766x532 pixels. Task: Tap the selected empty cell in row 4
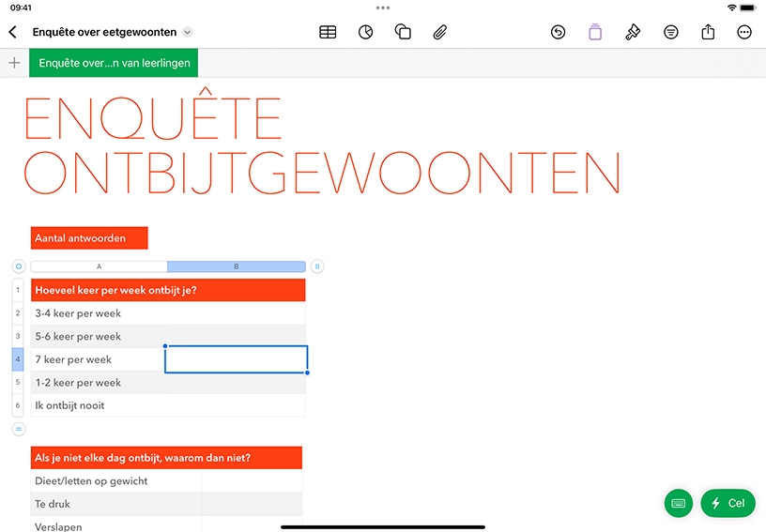[237, 359]
